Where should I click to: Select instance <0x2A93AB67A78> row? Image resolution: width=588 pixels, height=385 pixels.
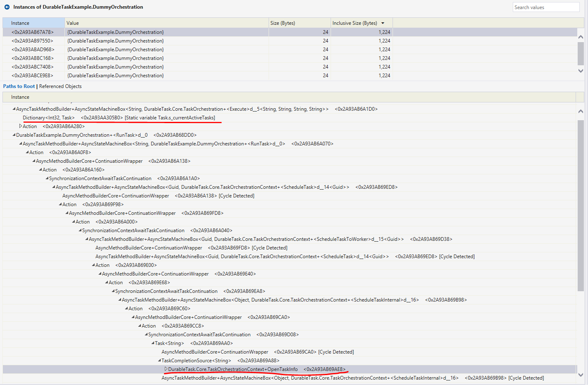(33, 32)
